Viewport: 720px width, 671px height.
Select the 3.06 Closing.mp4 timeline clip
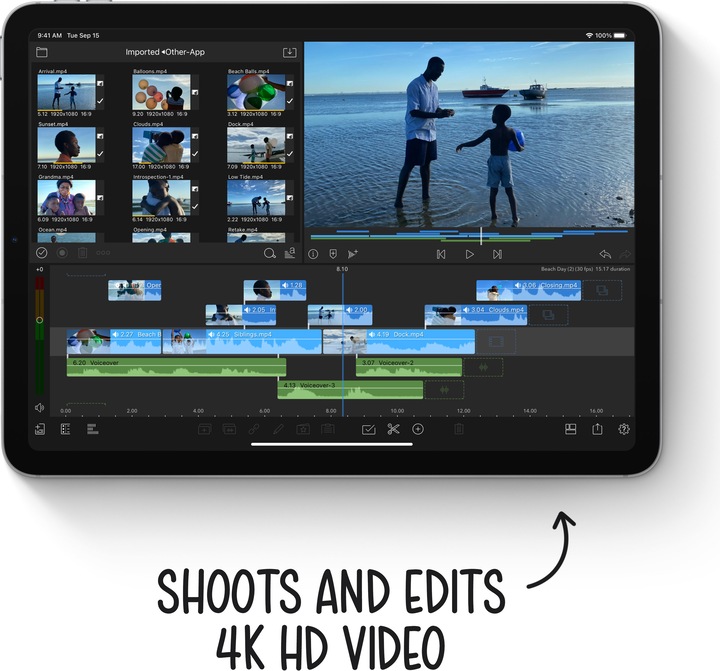coord(528,290)
